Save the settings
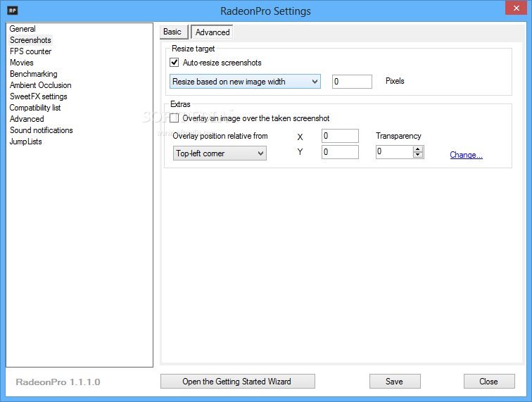Image resolution: width=532 pixels, height=402 pixels. tap(395, 382)
